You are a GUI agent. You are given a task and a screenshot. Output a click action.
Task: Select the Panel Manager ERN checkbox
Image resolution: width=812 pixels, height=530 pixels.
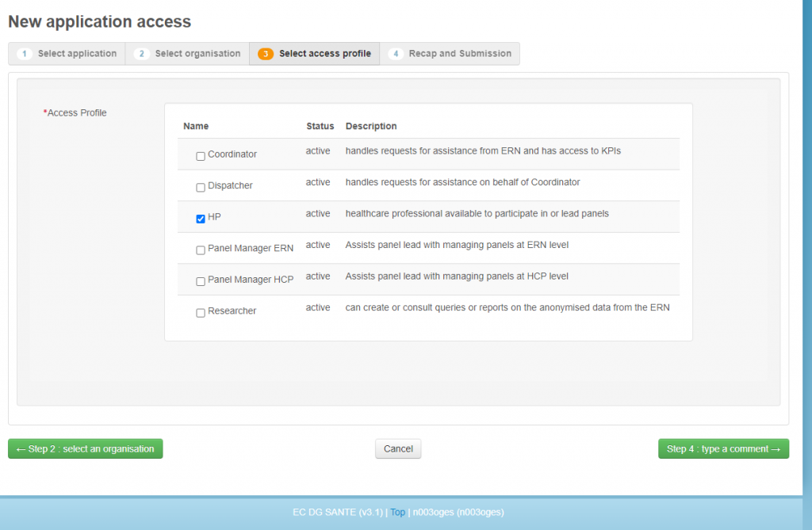click(201, 250)
